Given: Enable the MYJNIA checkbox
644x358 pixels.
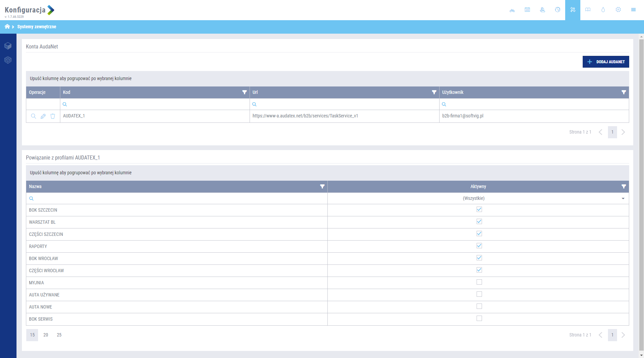Looking at the screenshot, I should click(479, 282).
